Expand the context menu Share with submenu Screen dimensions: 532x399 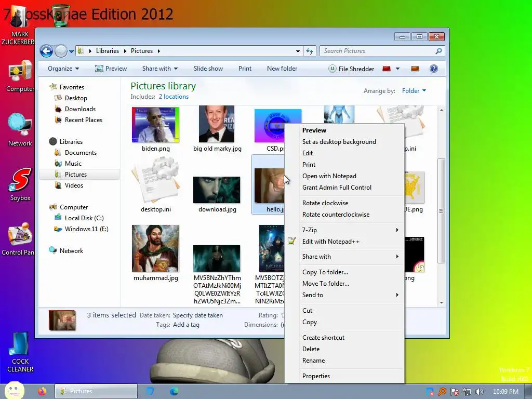[344, 257]
